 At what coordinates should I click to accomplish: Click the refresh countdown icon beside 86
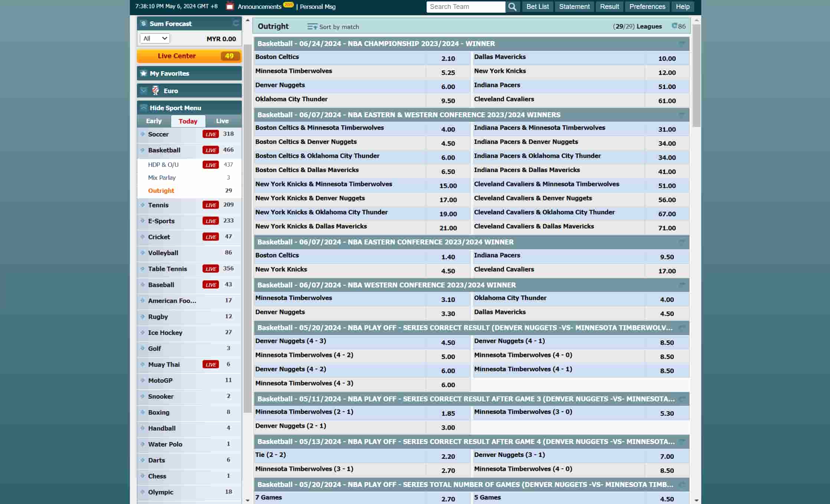point(675,26)
